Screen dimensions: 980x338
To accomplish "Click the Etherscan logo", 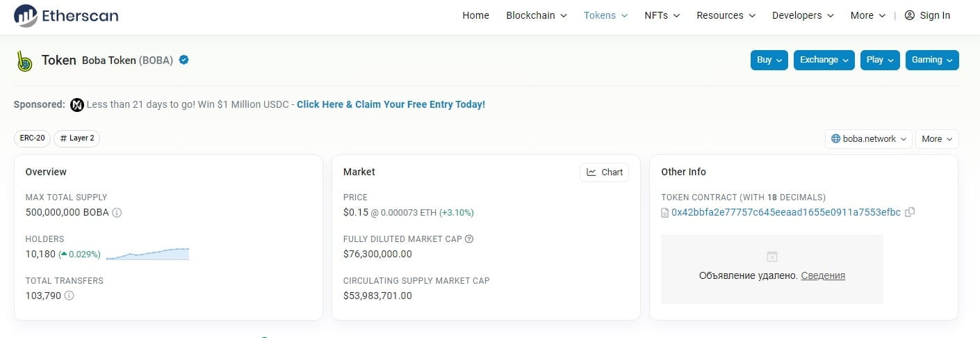I will (x=66, y=15).
